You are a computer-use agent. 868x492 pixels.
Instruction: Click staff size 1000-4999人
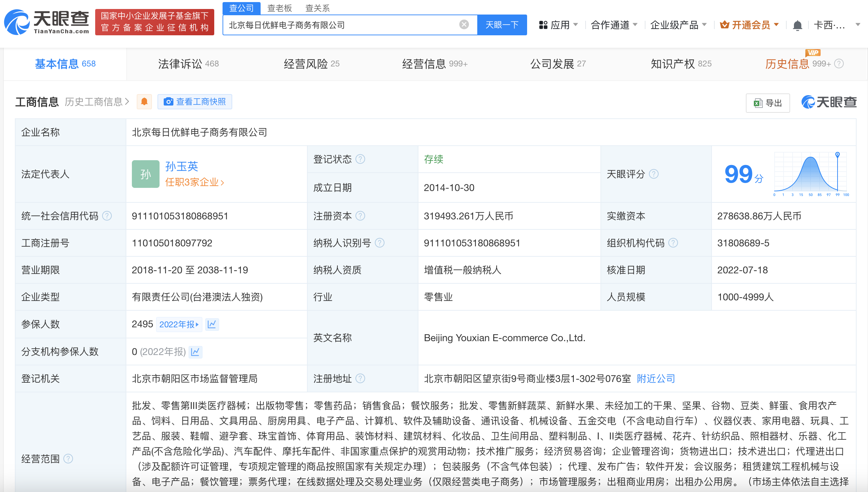coord(745,297)
